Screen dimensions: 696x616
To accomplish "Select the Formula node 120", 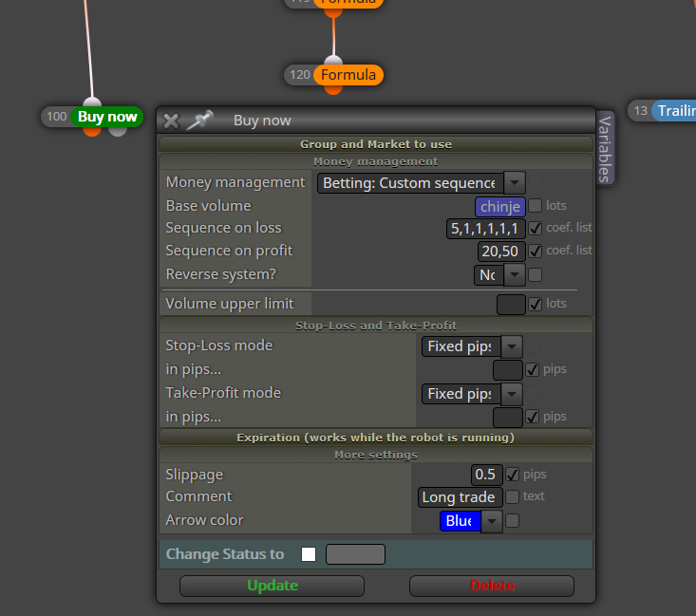I will [348, 75].
